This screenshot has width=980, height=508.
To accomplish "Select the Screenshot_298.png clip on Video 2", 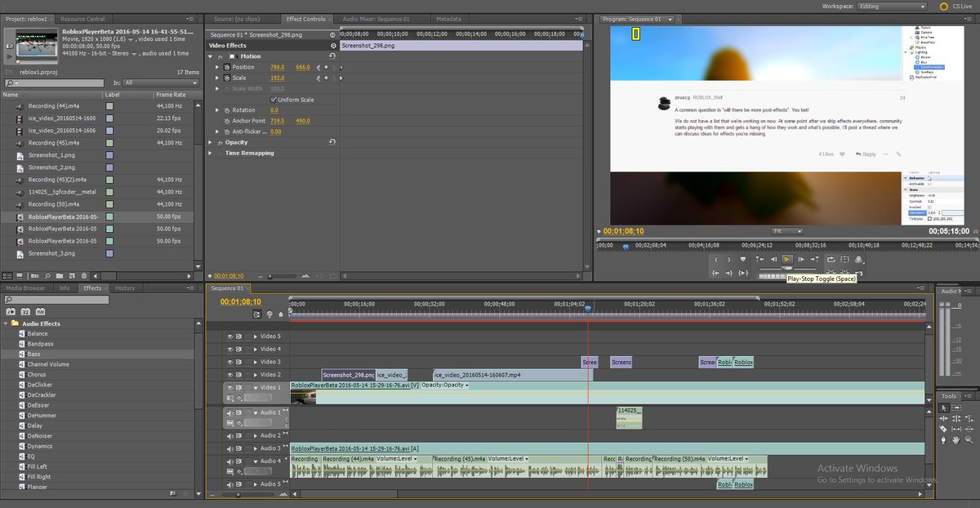I will 348,375.
